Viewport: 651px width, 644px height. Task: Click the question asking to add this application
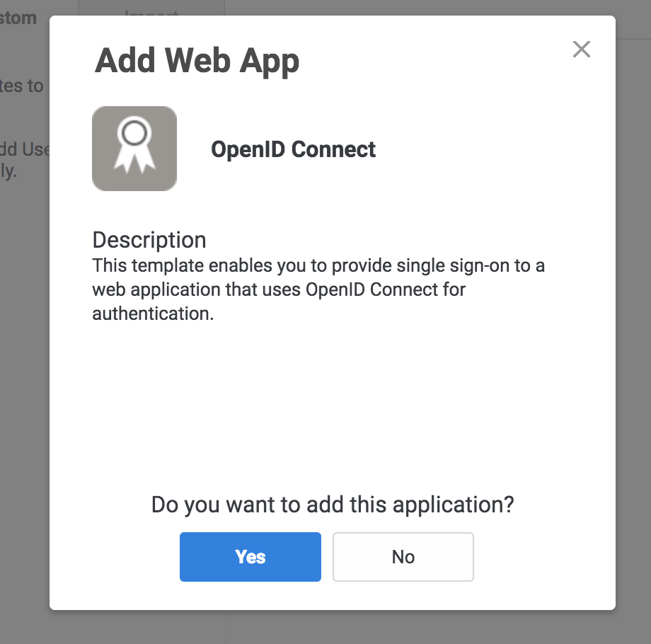click(333, 505)
